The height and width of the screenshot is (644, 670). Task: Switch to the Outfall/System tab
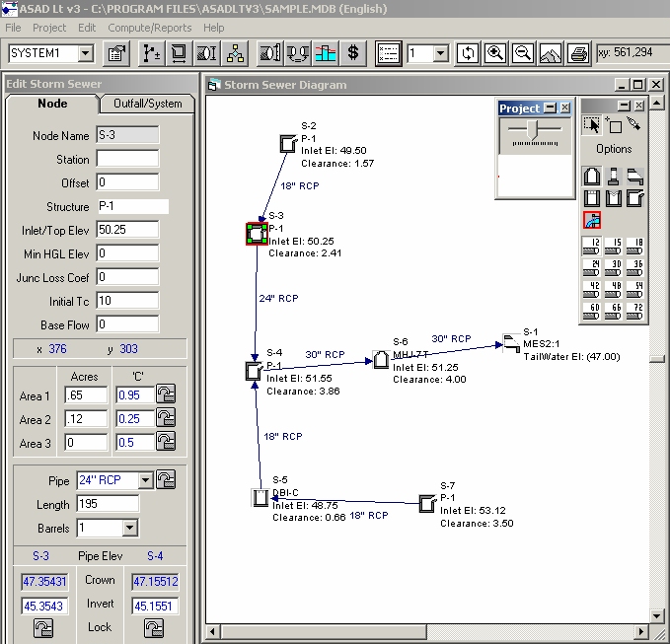click(x=147, y=104)
